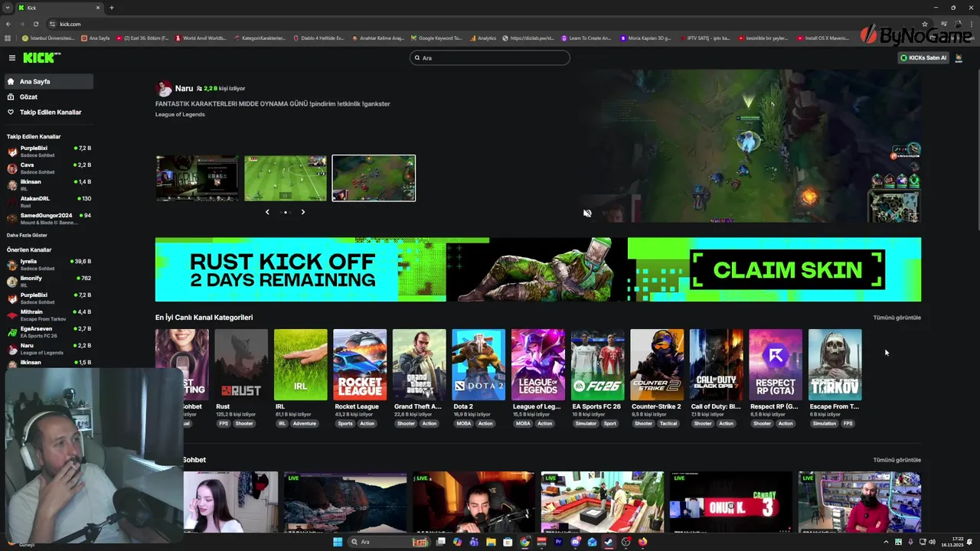Click Tactical tag under Counter-Strike 2
This screenshot has height=551, width=980.
pyautogui.click(x=668, y=423)
